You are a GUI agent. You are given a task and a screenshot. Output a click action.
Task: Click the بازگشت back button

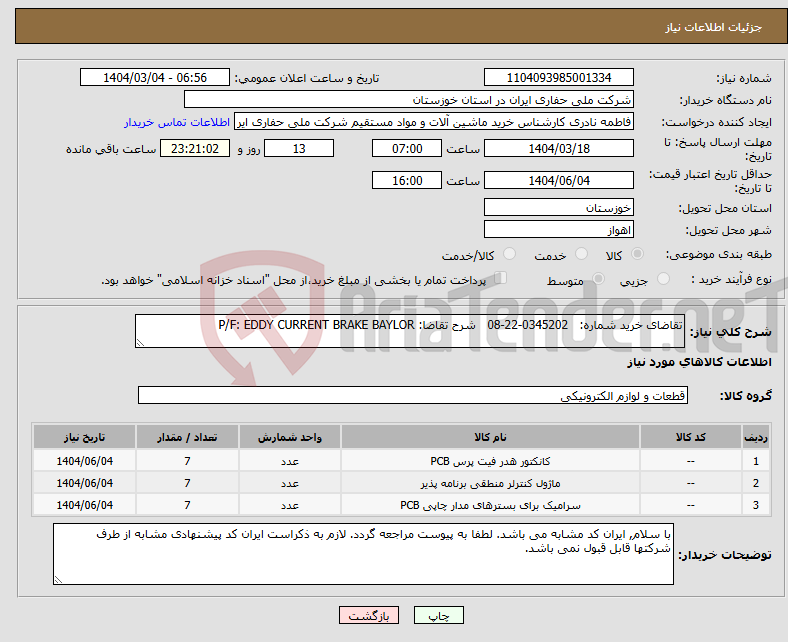[369, 615]
